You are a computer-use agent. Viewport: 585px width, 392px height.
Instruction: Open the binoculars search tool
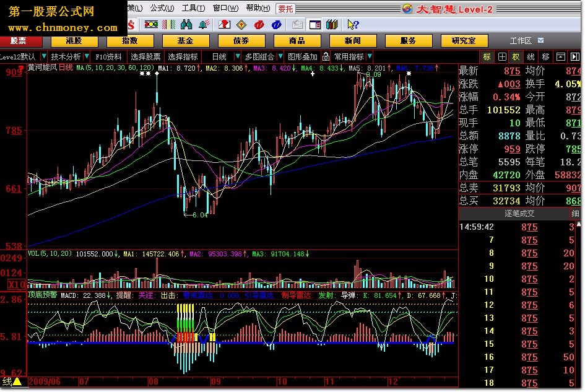(186, 25)
